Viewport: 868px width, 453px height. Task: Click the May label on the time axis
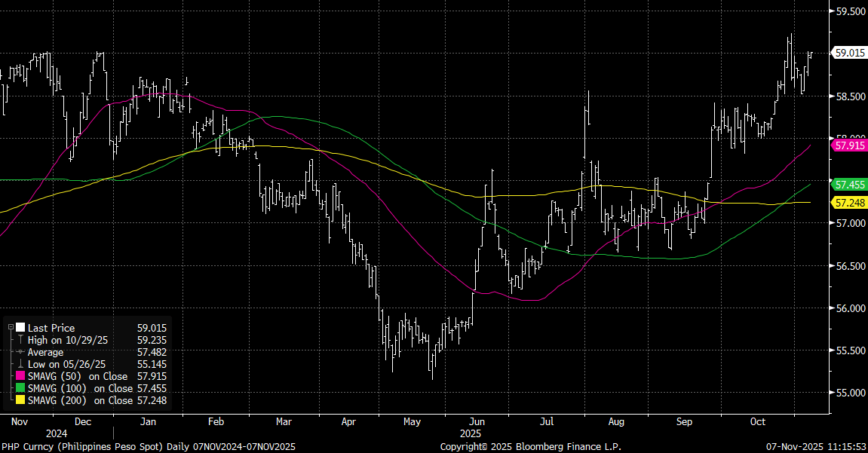coord(412,421)
